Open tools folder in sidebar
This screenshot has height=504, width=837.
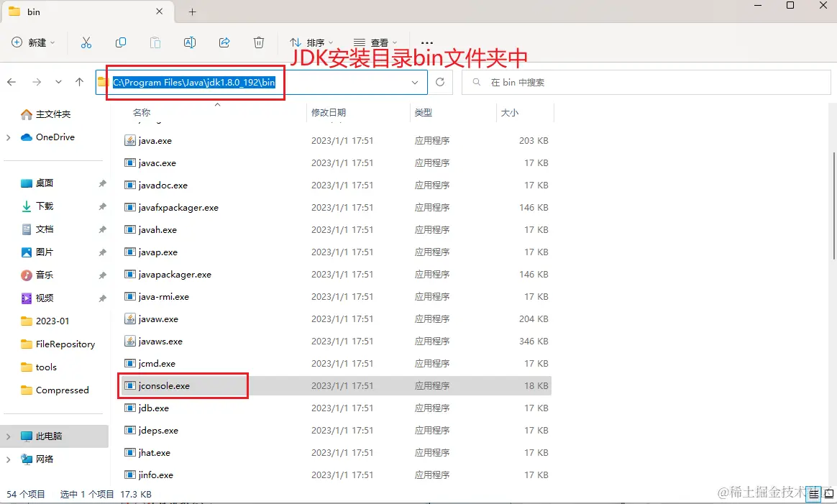pos(38,367)
